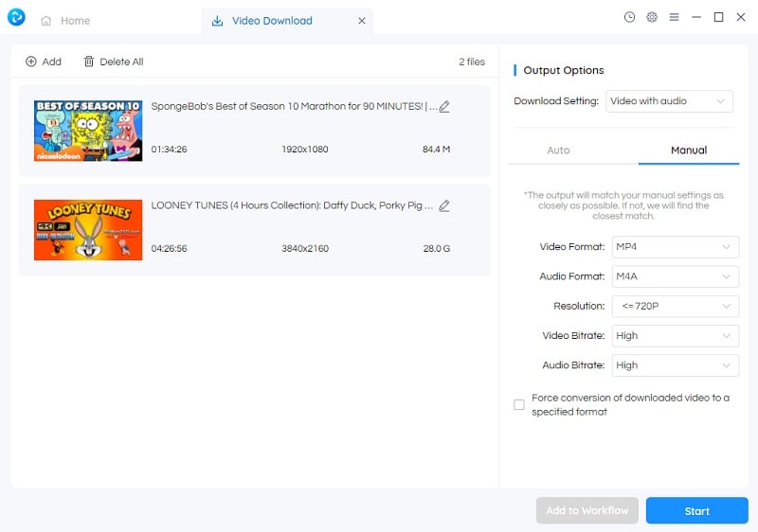This screenshot has height=532, width=758.
Task: Maximize the application window
Action: (x=719, y=17)
